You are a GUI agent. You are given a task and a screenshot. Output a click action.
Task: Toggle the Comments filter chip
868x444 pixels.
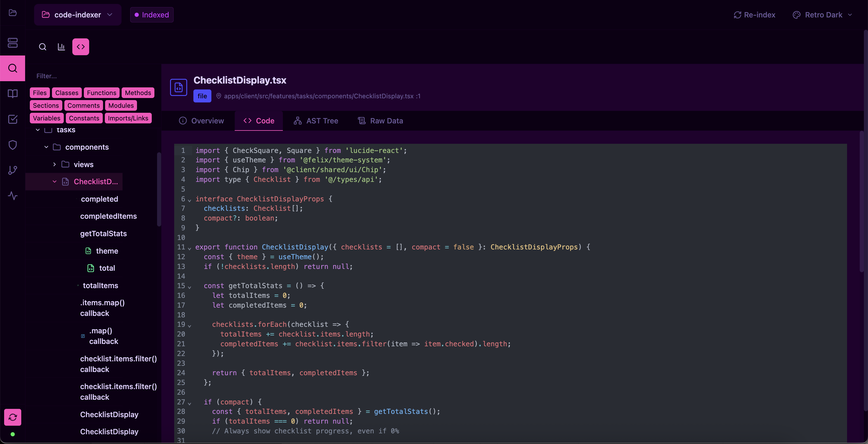coord(83,105)
